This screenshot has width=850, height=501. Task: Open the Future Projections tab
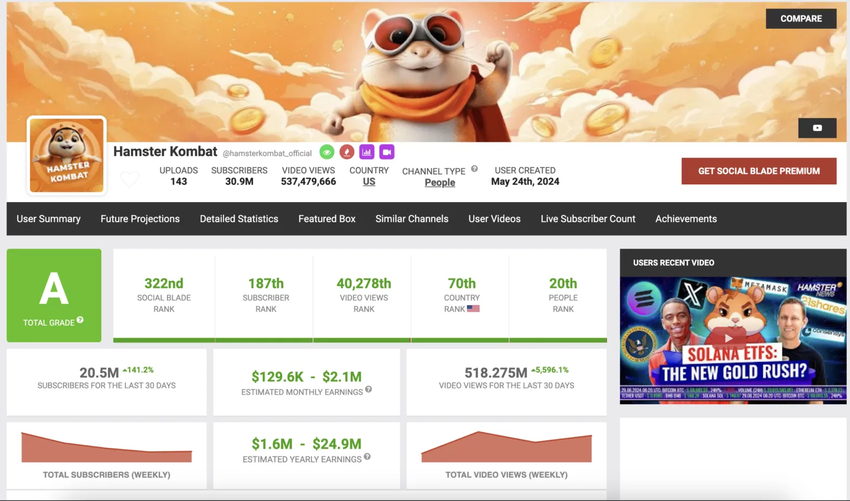(x=140, y=219)
